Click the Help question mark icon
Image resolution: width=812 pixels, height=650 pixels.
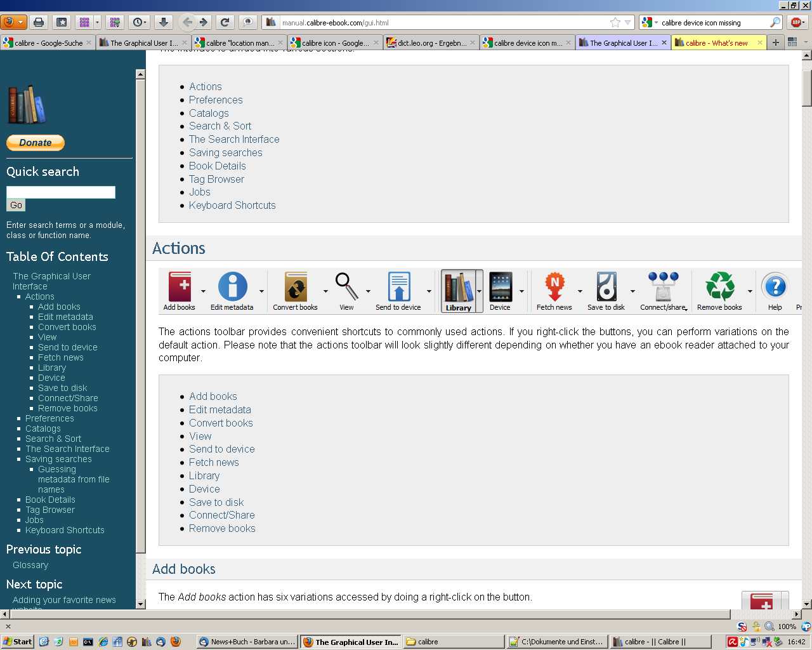pyautogui.click(x=775, y=286)
